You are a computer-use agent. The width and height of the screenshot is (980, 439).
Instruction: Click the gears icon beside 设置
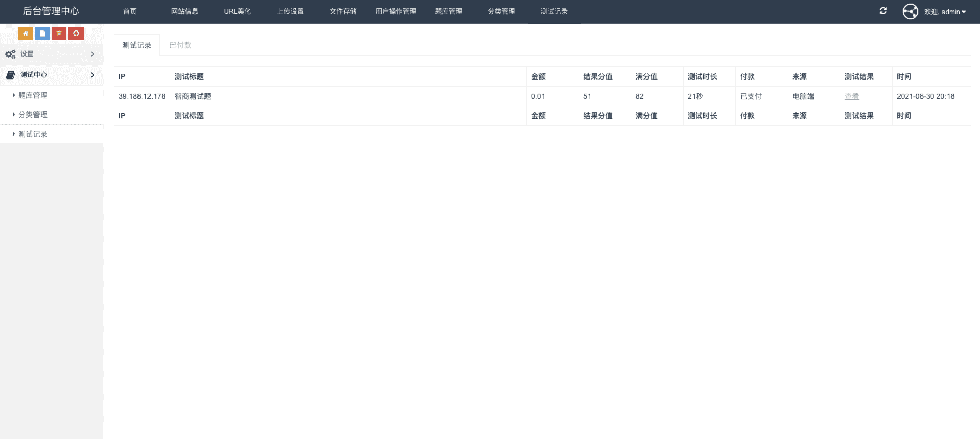pyautogui.click(x=10, y=54)
